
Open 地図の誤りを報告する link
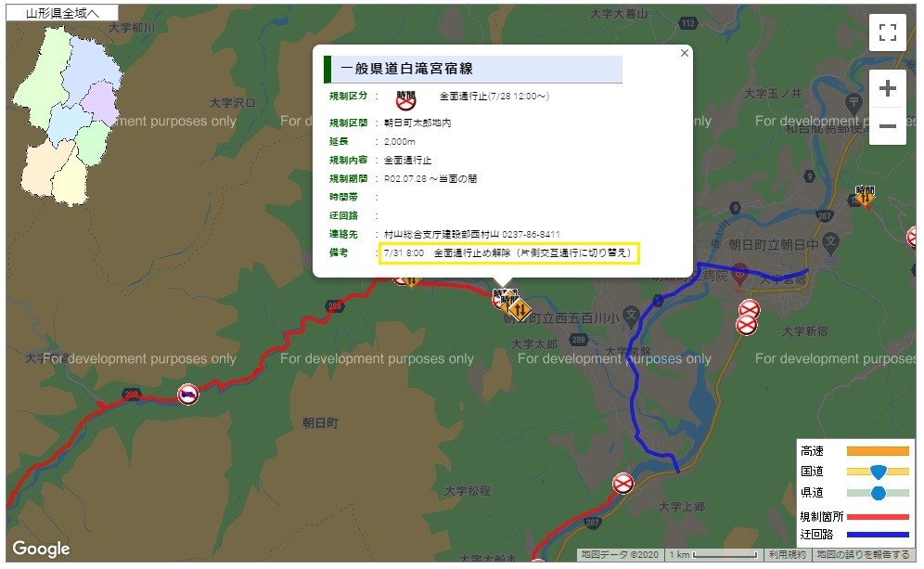point(863,555)
